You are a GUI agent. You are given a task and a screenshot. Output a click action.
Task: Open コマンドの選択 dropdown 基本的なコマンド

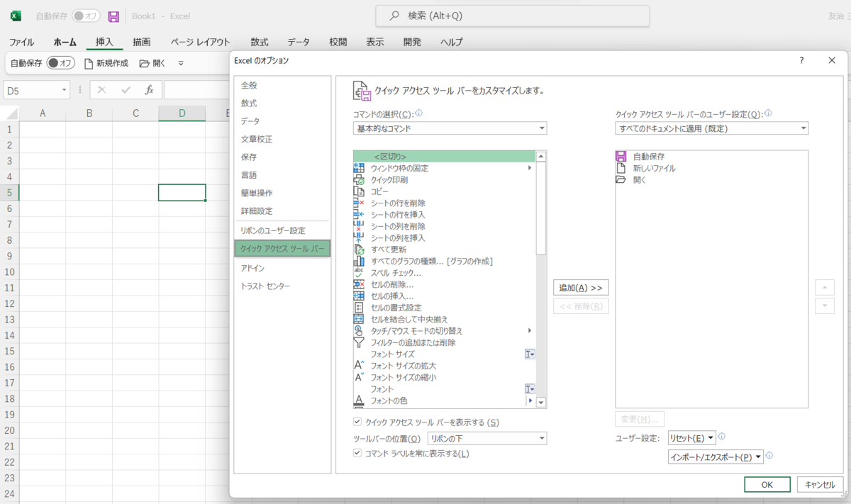[450, 128]
